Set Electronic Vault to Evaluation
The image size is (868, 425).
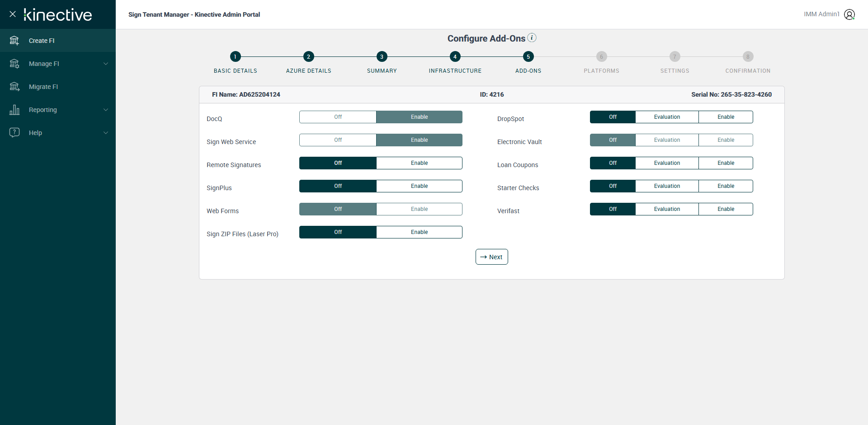point(667,140)
